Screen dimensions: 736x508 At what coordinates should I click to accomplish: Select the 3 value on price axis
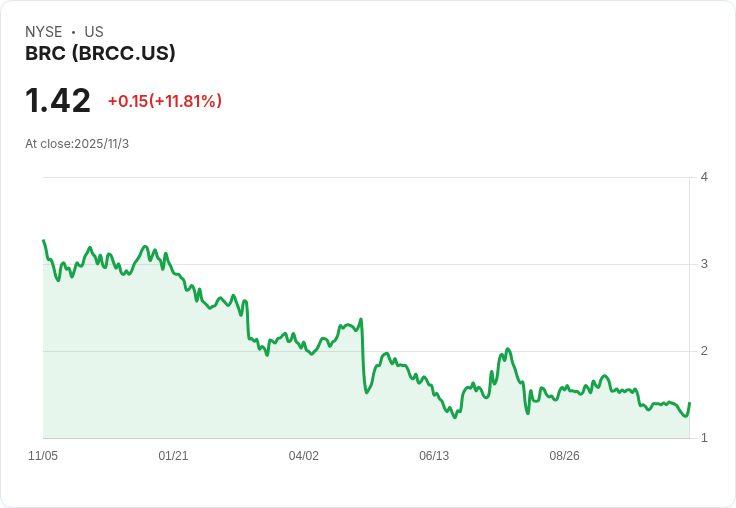(x=704, y=264)
